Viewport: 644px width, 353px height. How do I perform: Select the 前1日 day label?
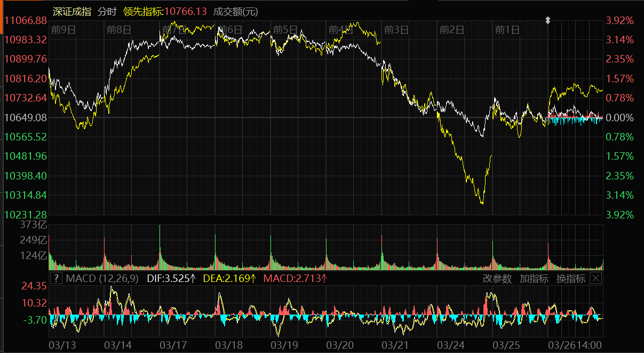pyautogui.click(x=507, y=29)
